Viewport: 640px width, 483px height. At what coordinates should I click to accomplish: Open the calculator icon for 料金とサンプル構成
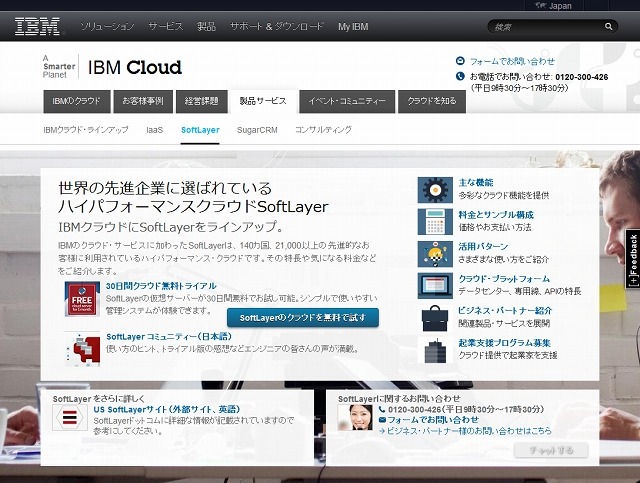pos(435,222)
